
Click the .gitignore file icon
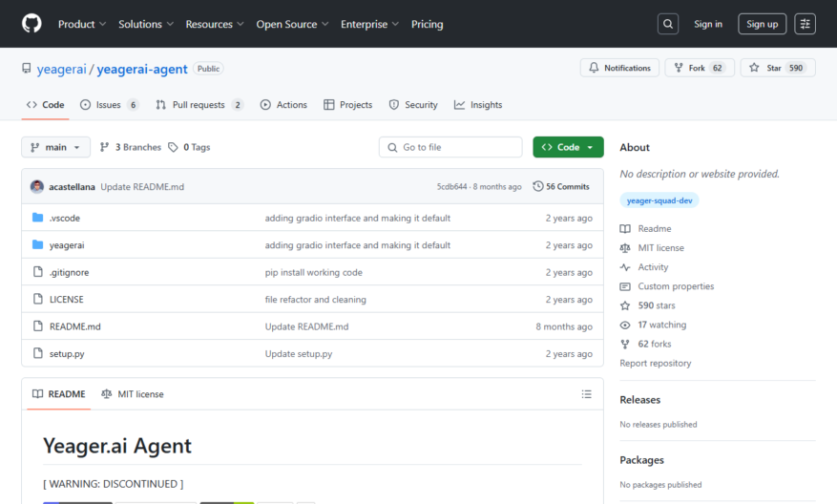(x=38, y=272)
